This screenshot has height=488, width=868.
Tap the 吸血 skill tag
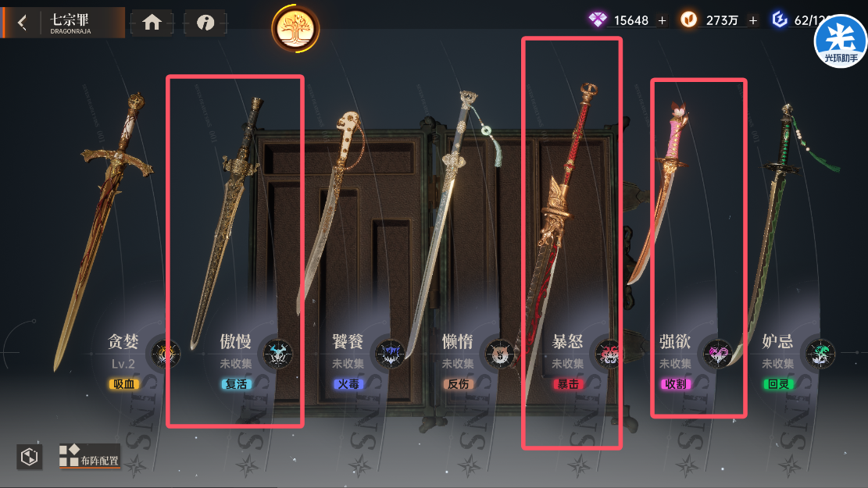tap(124, 384)
